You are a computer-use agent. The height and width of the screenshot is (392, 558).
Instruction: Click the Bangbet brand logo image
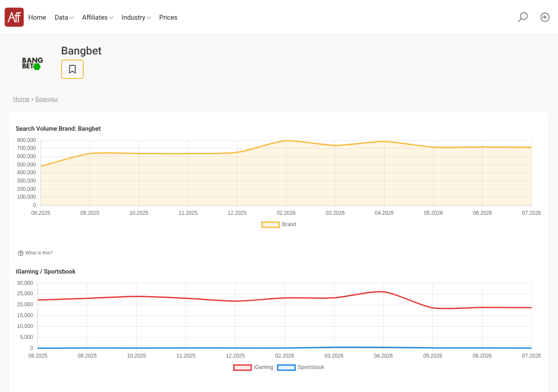coord(32,64)
